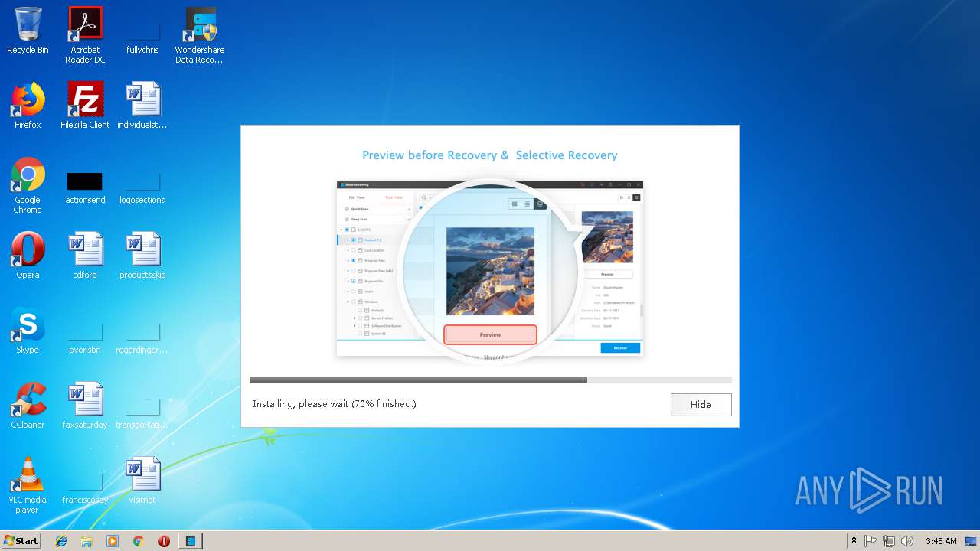Screen dimensions: 980x551
Task: Show hidden system tray icons
Action: tap(854, 541)
